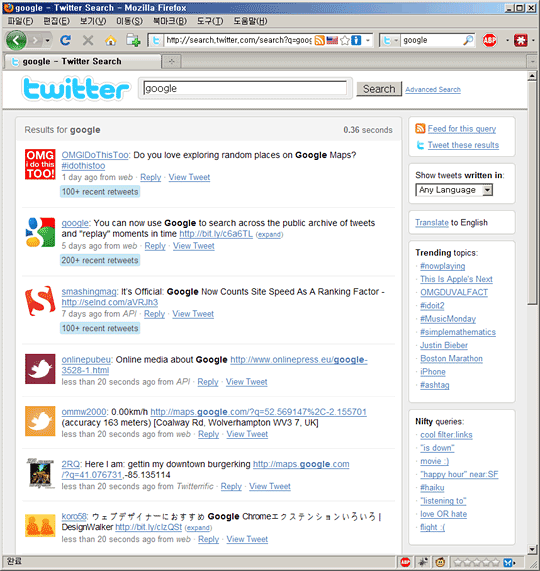Open the 보기(V) menu
Viewport: 540px width, 571px height.
pos(93,21)
